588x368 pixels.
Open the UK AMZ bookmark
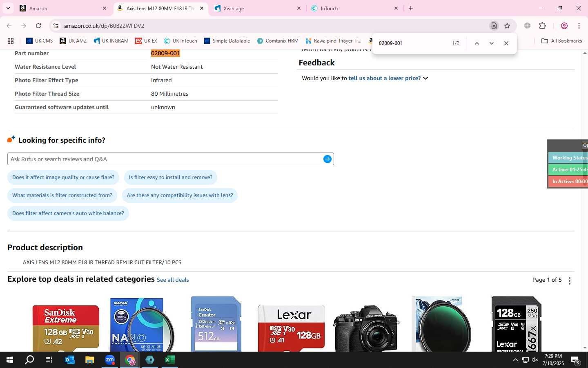coord(73,41)
